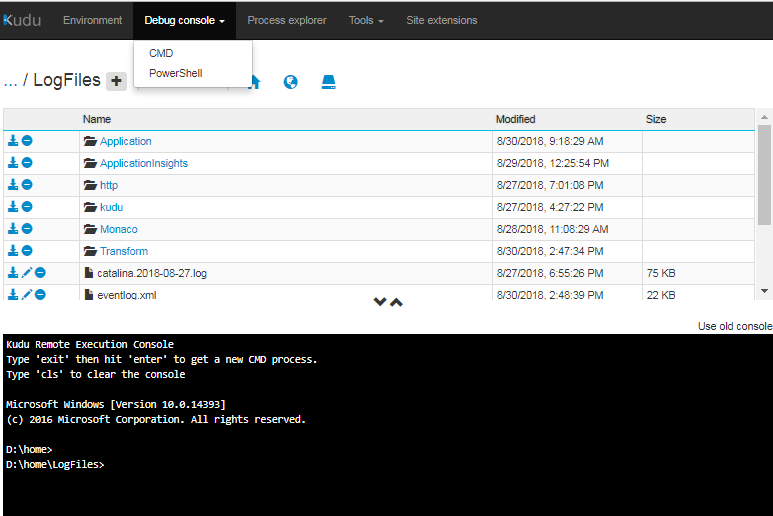The width and height of the screenshot is (773, 516).
Task: Delete the ApplicationInsights folder
Action: tap(27, 163)
